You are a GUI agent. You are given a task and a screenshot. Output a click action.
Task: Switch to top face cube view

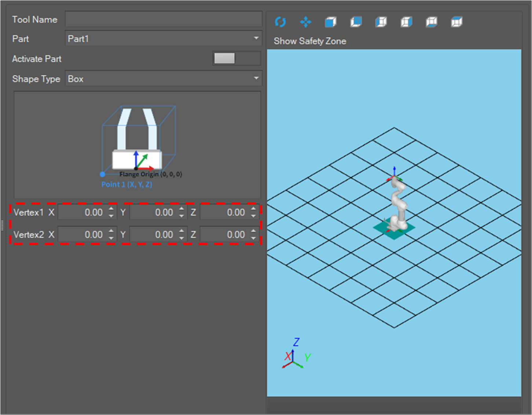[x=457, y=22]
